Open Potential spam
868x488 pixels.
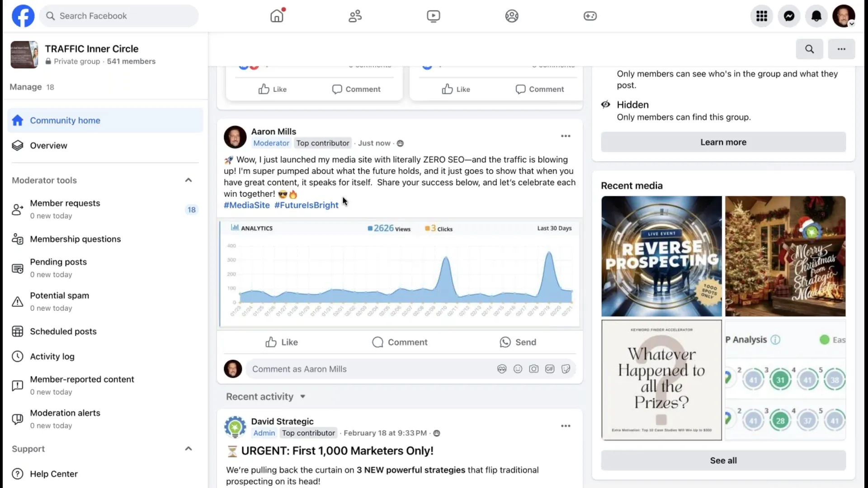click(105, 301)
